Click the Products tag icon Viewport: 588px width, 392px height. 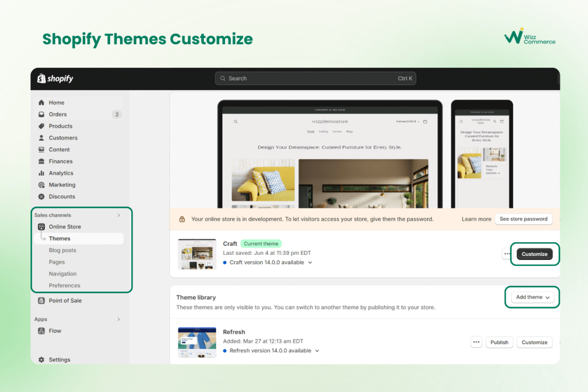pos(41,126)
